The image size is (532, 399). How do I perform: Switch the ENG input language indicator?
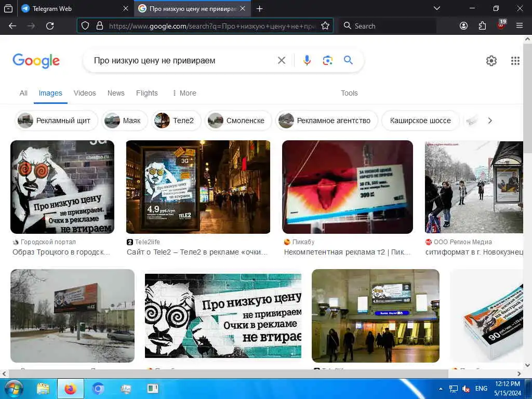pyautogui.click(x=481, y=389)
